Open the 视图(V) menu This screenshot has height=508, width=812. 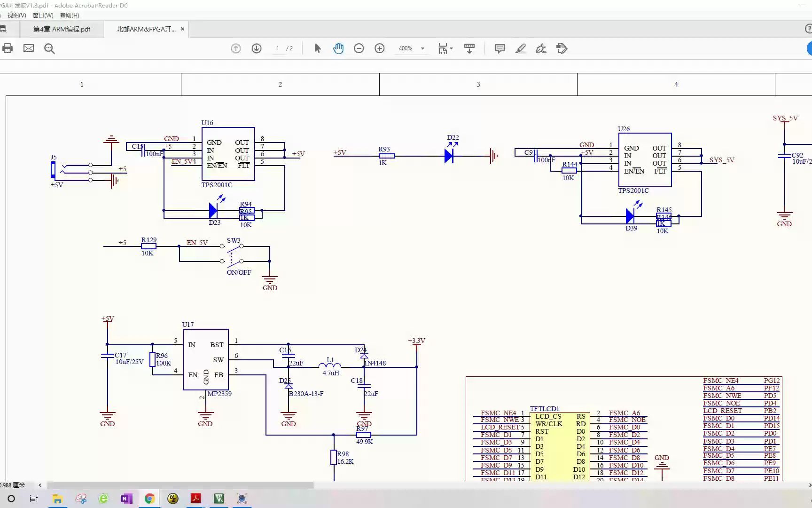click(17, 16)
